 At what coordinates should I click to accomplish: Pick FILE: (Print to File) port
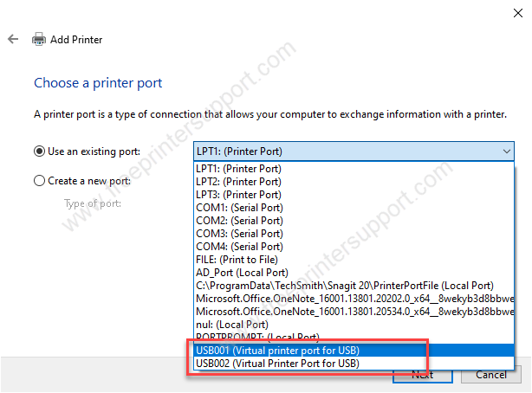pyautogui.click(x=354, y=260)
